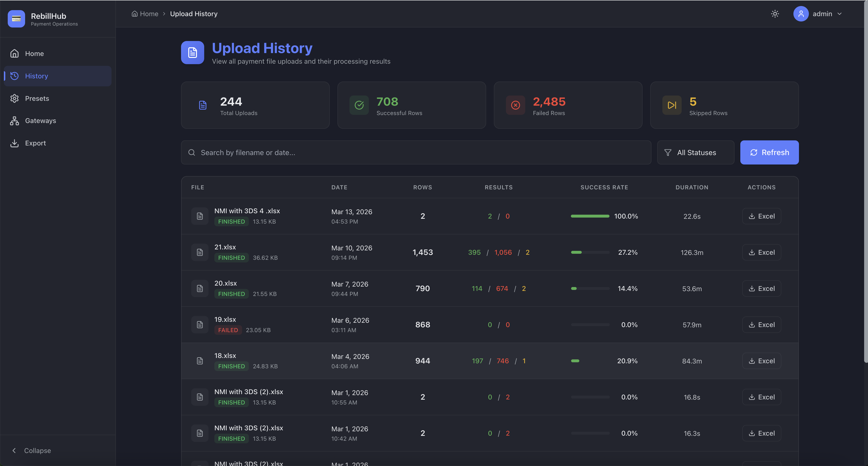The width and height of the screenshot is (868, 466).
Task: Click the Total Uploads document icon
Action: (203, 105)
